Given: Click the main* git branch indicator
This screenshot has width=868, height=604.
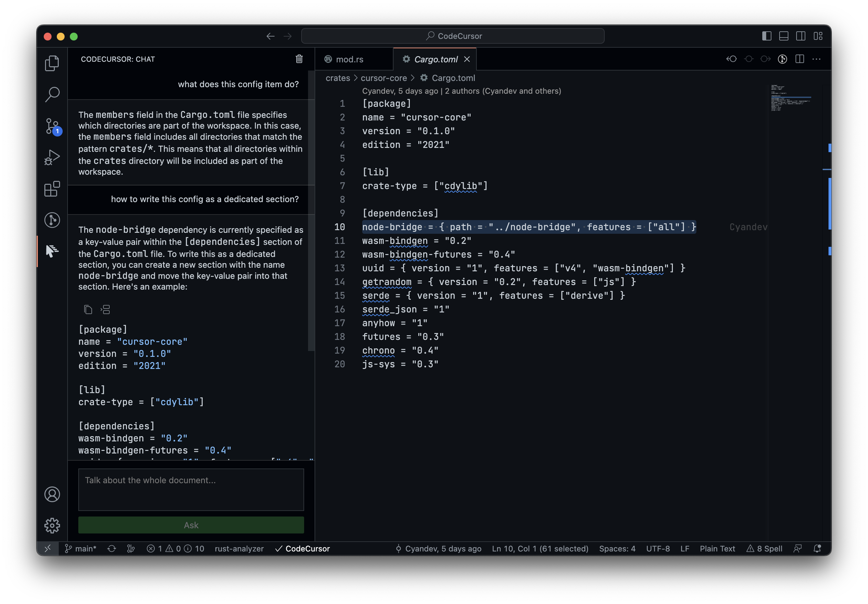Looking at the screenshot, I should click(x=81, y=548).
